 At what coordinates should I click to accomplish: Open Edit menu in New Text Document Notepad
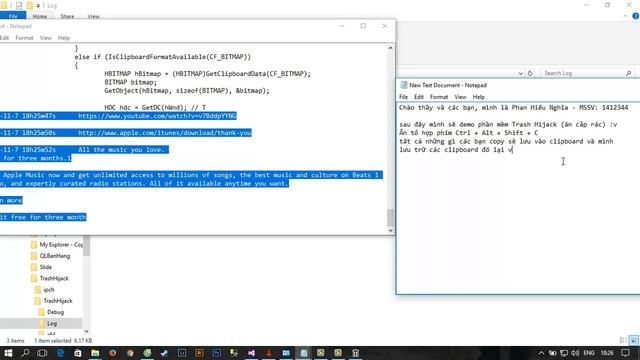pyautogui.click(x=419, y=97)
